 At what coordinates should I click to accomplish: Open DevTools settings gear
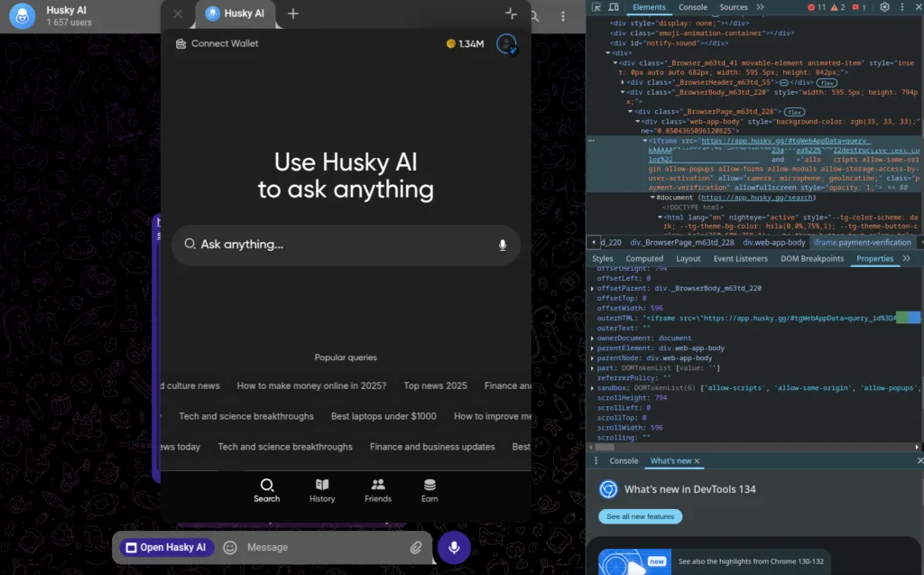(884, 7)
